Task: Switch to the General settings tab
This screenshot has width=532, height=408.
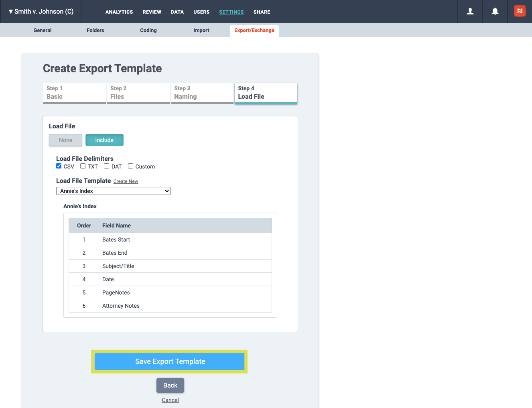Action: click(x=43, y=30)
